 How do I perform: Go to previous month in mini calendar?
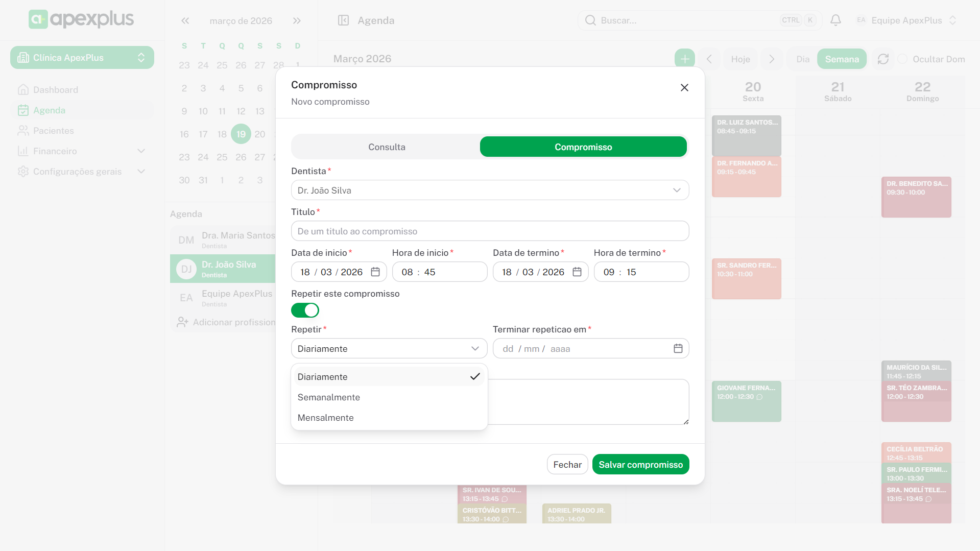pos(185,21)
